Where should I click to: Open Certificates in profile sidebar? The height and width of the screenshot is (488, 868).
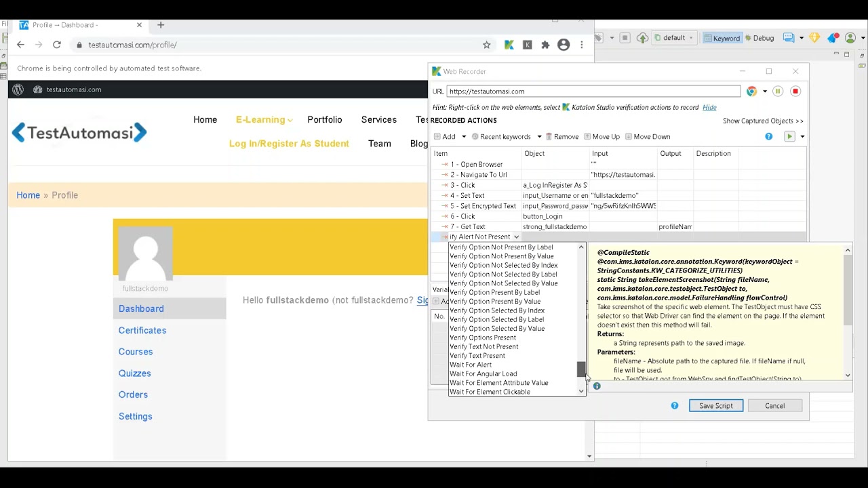coord(142,330)
